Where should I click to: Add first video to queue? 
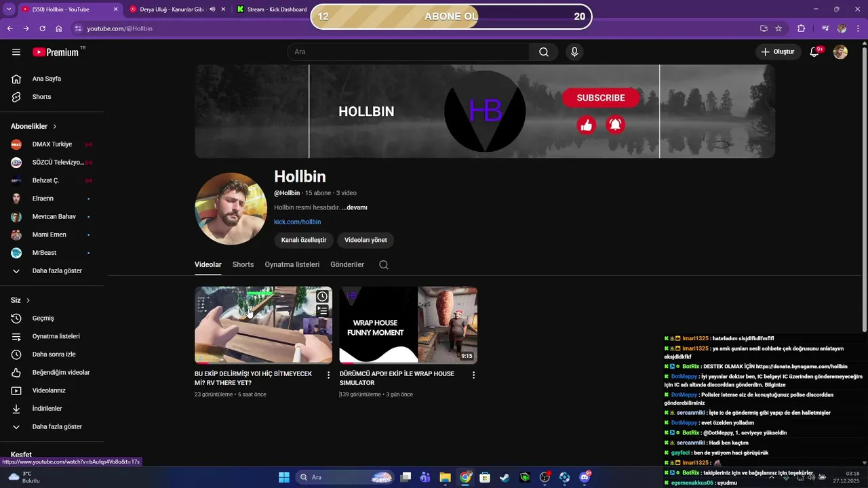[322, 310]
